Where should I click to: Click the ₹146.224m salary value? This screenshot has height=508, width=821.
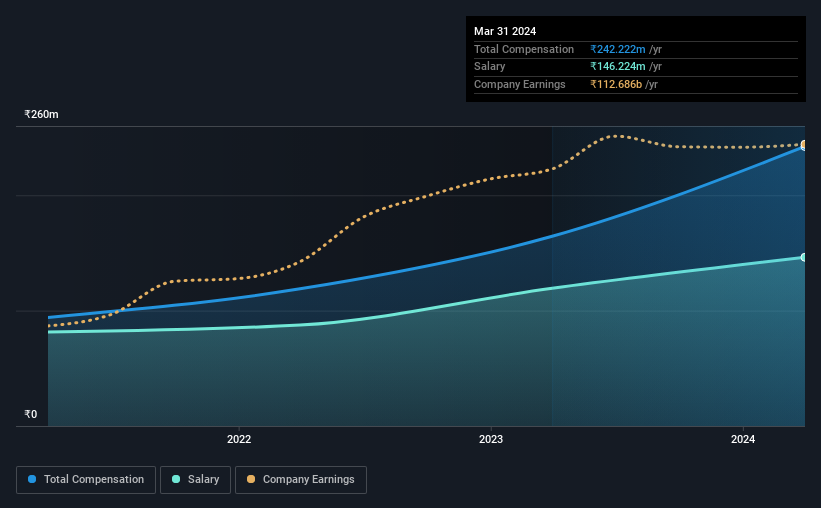click(618, 67)
